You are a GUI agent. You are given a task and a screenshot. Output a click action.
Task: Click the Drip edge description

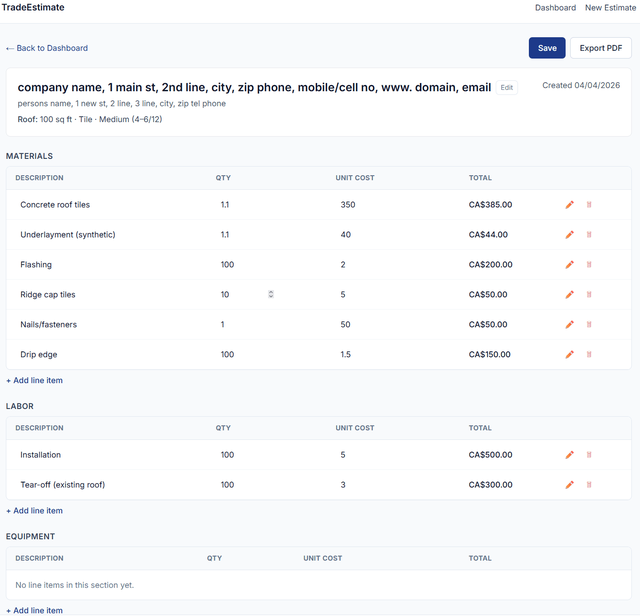(39, 354)
